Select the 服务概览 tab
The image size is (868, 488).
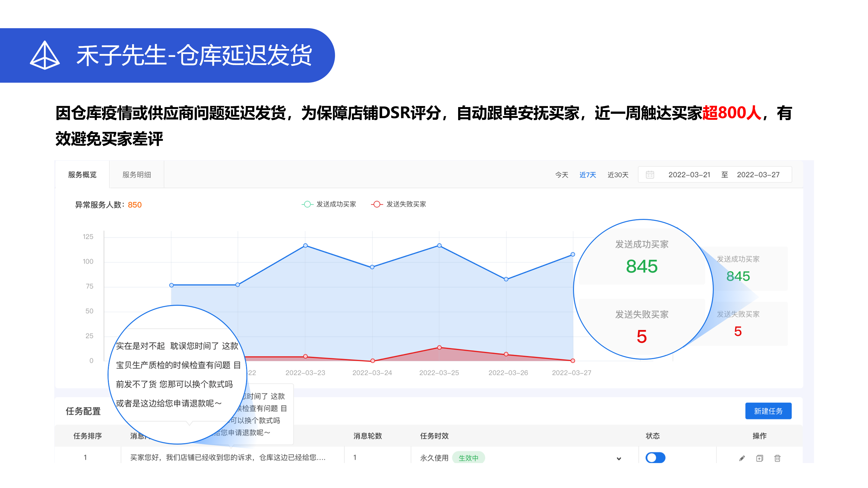click(82, 175)
